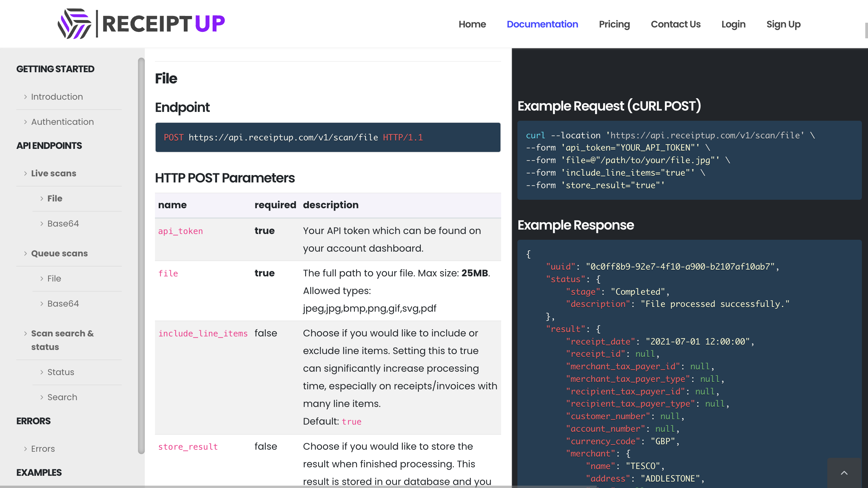
Task: Open the Documentation nav item
Action: click(x=542, y=24)
